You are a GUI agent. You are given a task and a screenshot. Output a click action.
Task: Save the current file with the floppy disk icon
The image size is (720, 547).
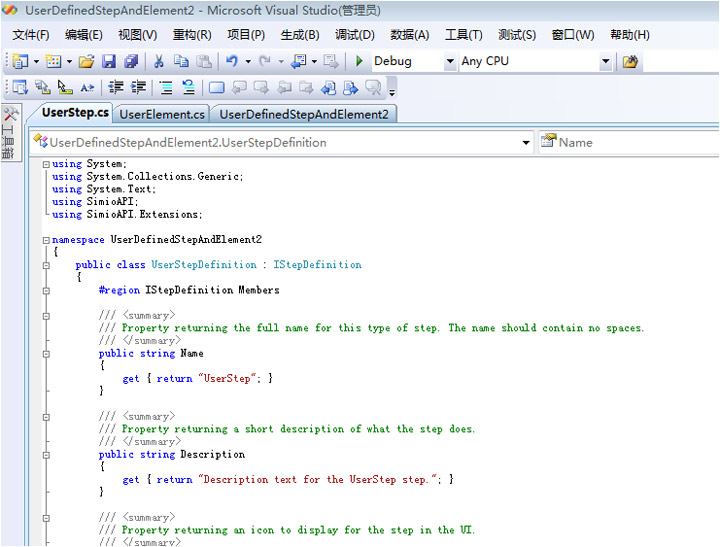coord(109,61)
